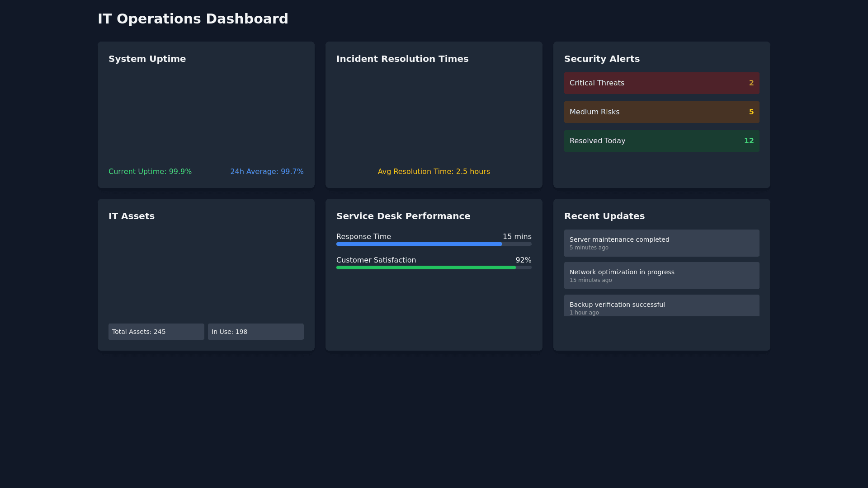Click the Current Uptime 99.9% text
The height and width of the screenshot is (488, 868).
tap(150, 172)
